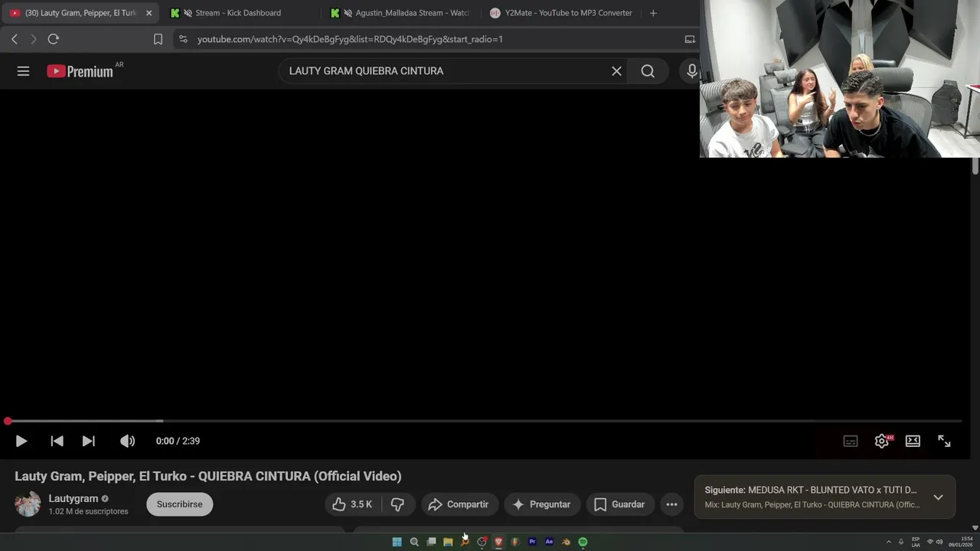Mute the video volume
The image size is (980, 551).
[127, 441]
